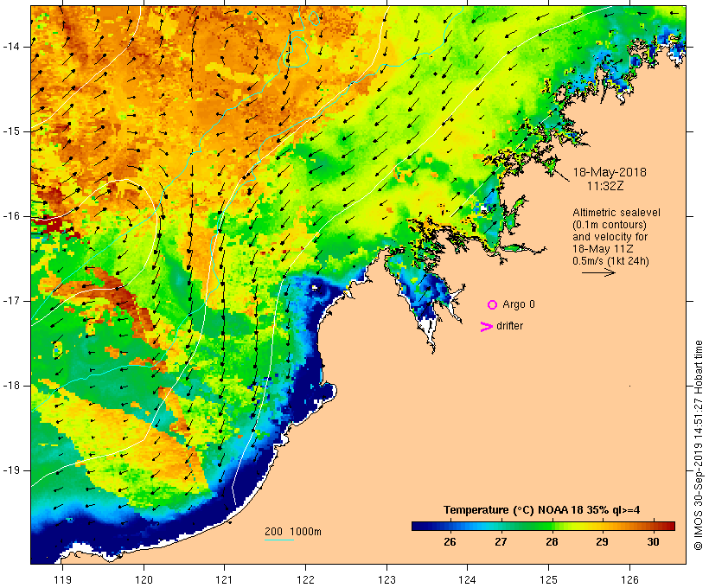The height and width of the screenshot is (588, 709).
Task: Click the colorbar tick label 30
Action: click(x=653, y=541)
